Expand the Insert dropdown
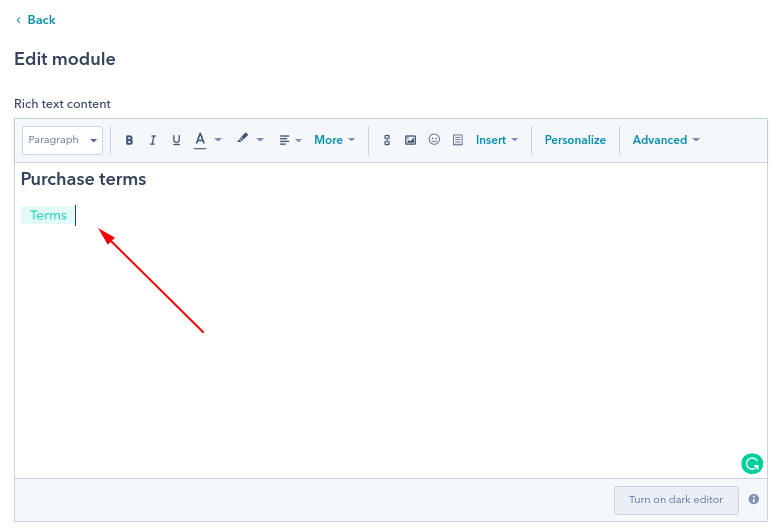Screen dimensions: 778x531 [496, 140]
